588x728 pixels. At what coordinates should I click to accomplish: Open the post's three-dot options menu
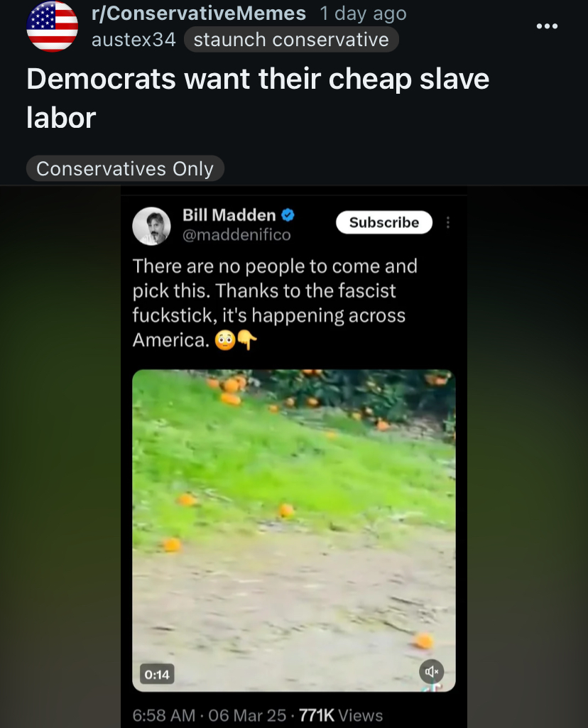coord(547,26)
